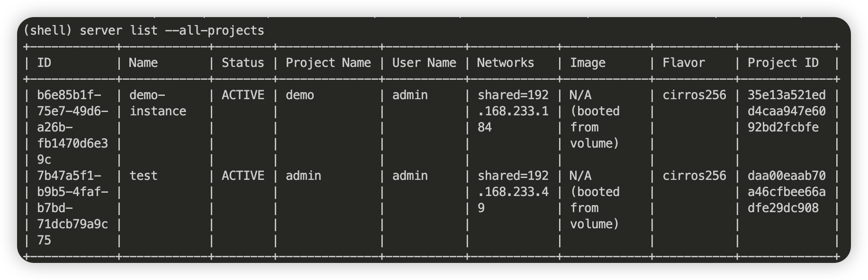Click the test server name

(144, 176)
